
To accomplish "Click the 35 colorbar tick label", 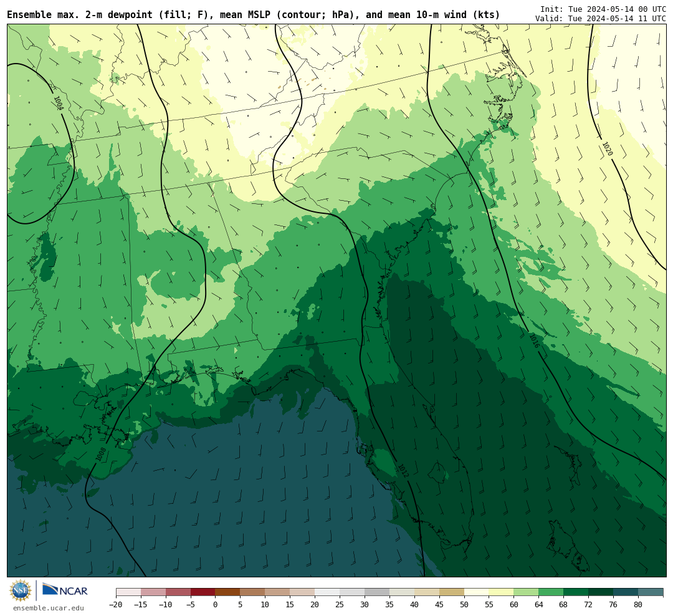I will [389, 605].
